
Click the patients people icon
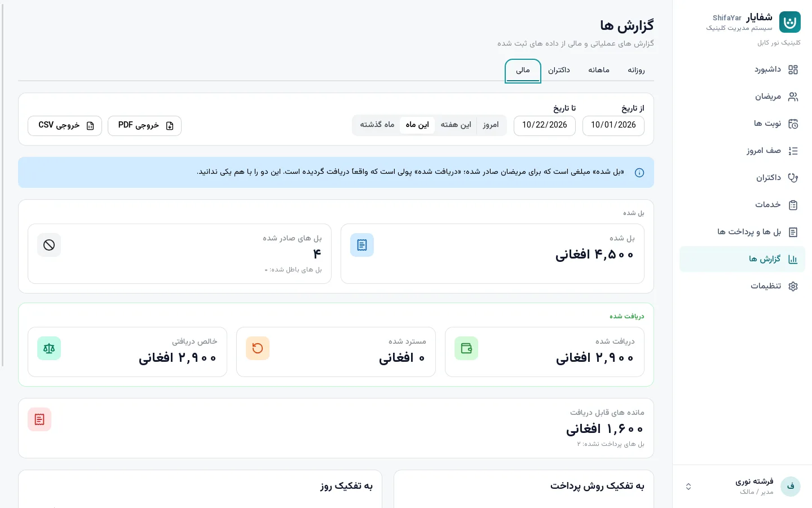pyautogui.click(x=793, y=97)
